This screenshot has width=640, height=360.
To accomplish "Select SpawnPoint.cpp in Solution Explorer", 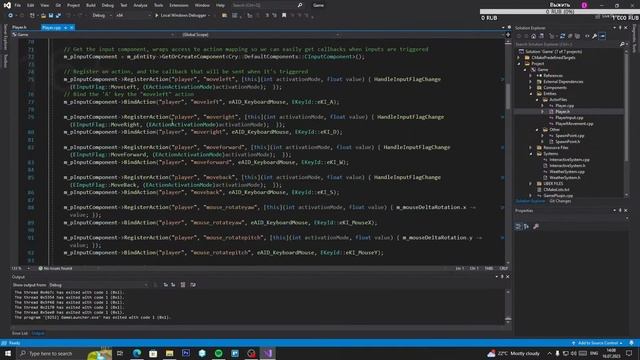I will (570, 136).
